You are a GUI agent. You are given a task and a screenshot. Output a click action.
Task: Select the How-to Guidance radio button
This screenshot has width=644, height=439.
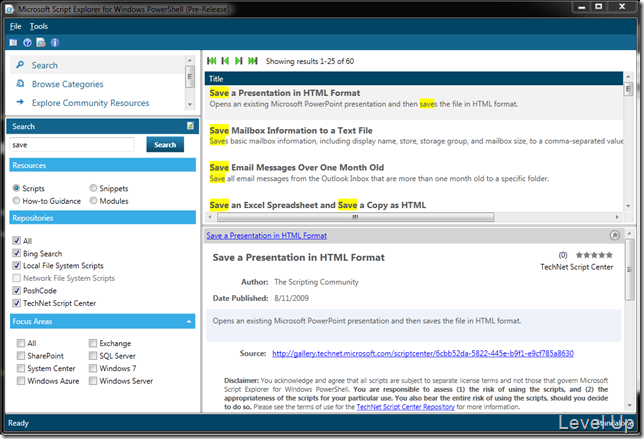click(16, 200)
